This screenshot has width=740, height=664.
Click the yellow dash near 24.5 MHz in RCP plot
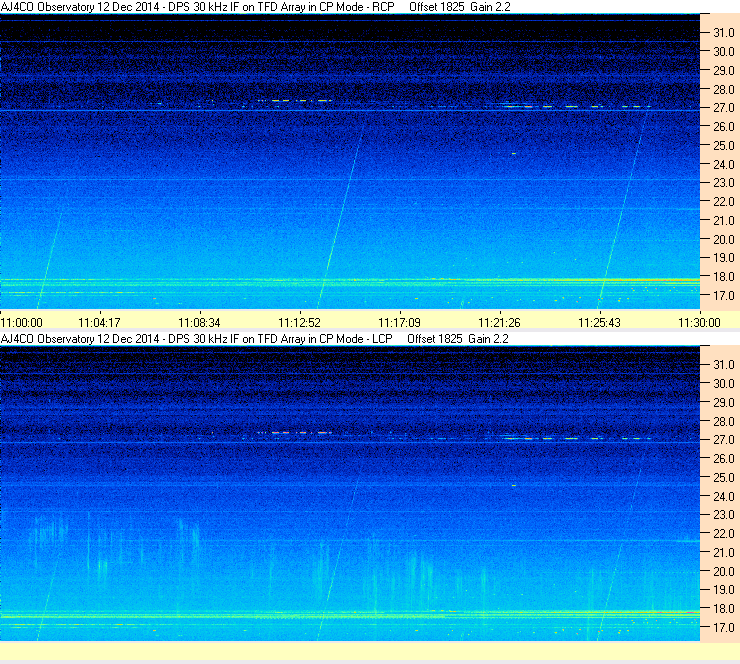point(514,153)
